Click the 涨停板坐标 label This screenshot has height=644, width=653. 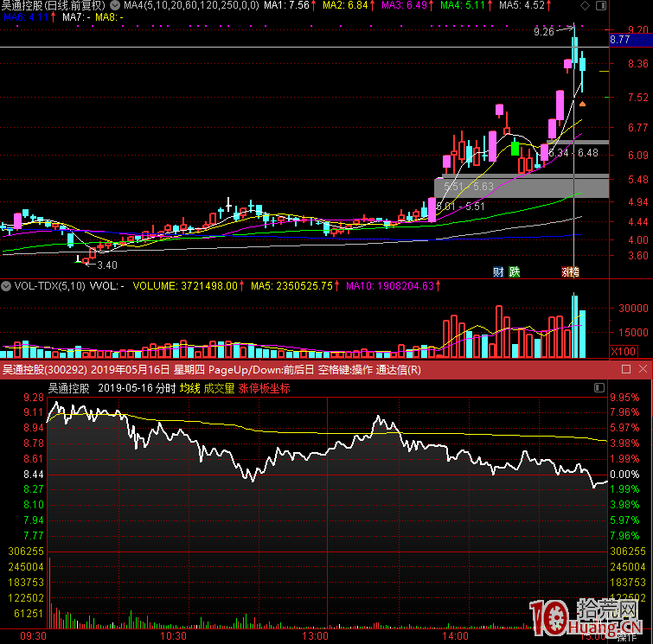click(264, 388)
